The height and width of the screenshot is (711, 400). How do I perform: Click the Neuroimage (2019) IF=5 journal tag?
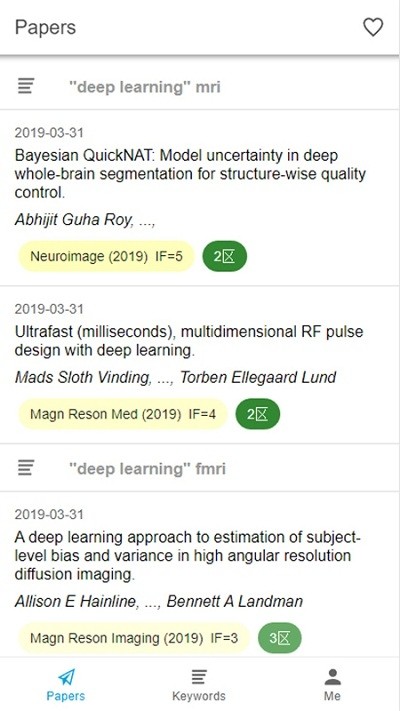pyautogui.click(x=107, y=257)
